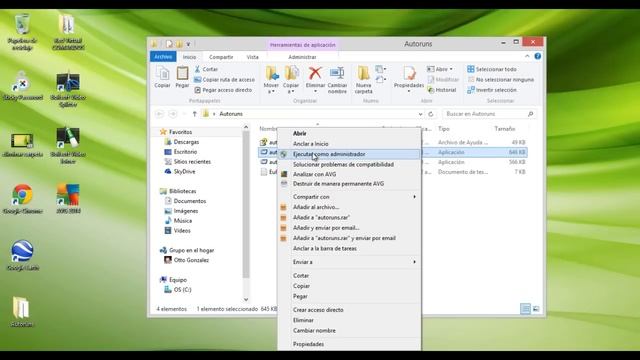This screenshot has height=360, width=640.
Task: Choose Analizar con AVG
Action: point(349,174)
